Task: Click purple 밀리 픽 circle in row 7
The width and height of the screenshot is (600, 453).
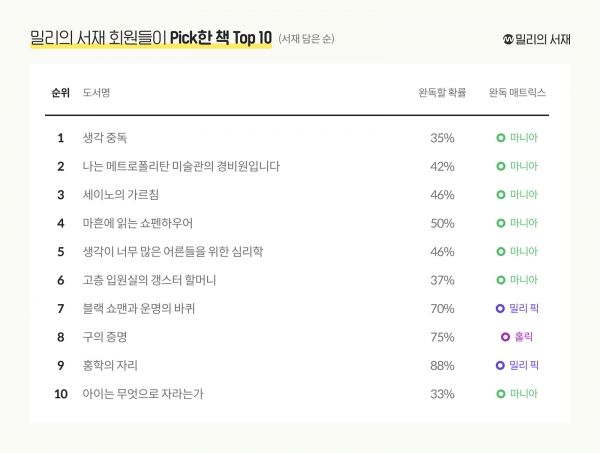Action: (499, 308)
